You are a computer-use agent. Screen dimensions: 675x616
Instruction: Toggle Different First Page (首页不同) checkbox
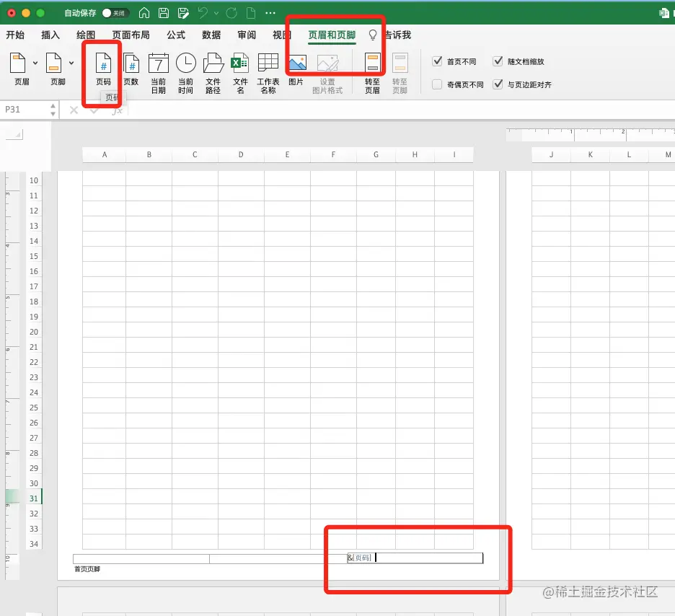[x=437, y=61]
